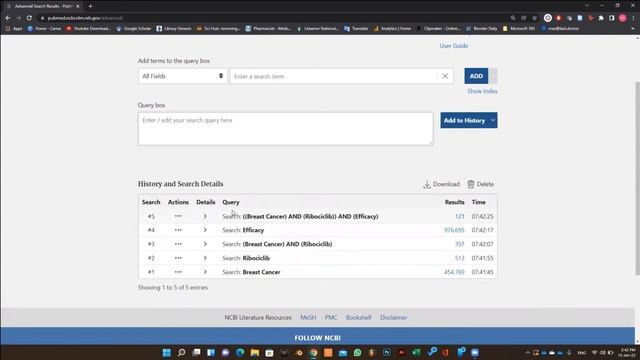
Task: Click the Advanced Search Results browser tab
Action: (x=43, y=6)
